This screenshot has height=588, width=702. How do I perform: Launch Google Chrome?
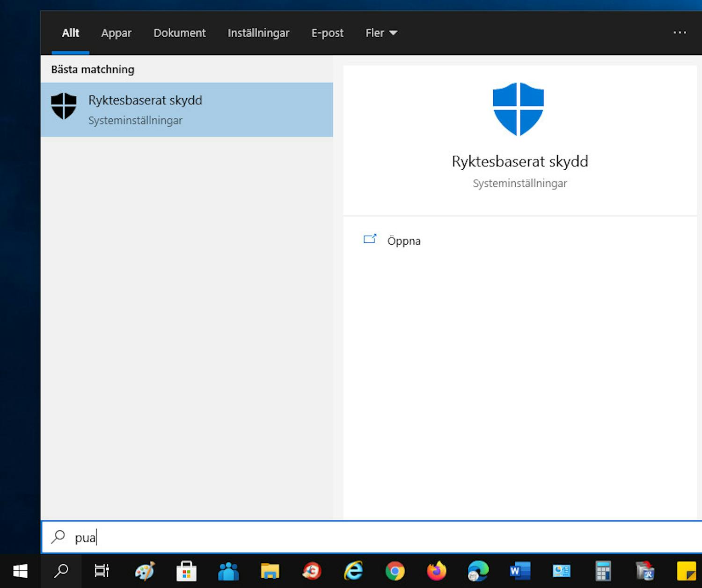click(395, 571)
